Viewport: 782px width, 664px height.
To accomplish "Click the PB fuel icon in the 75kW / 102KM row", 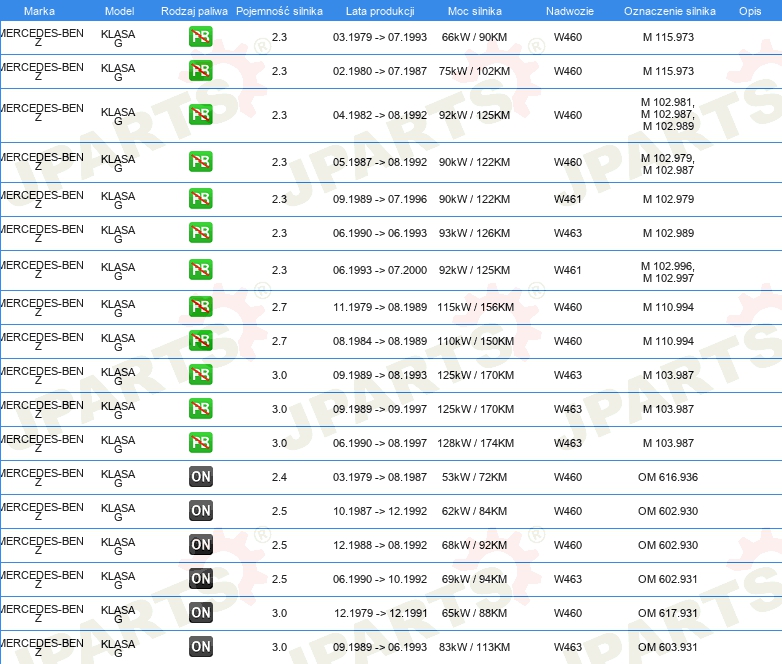I will click(x=200, y=72).
